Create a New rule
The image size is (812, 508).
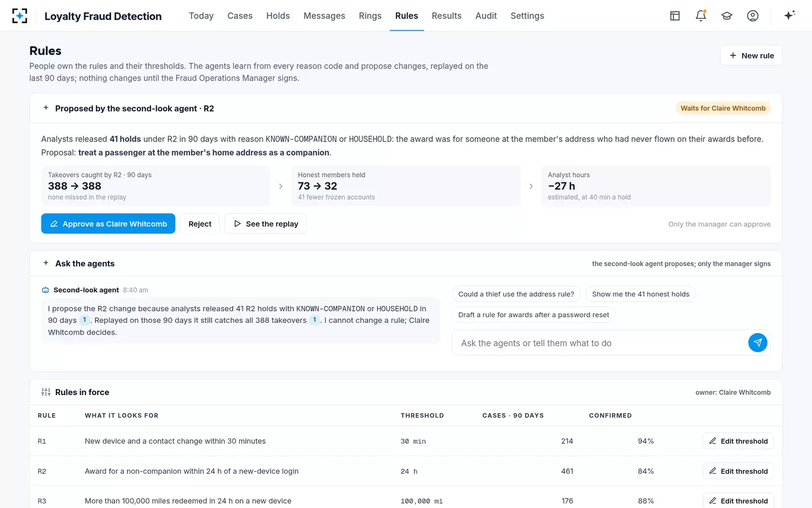(x=751, y=55)
